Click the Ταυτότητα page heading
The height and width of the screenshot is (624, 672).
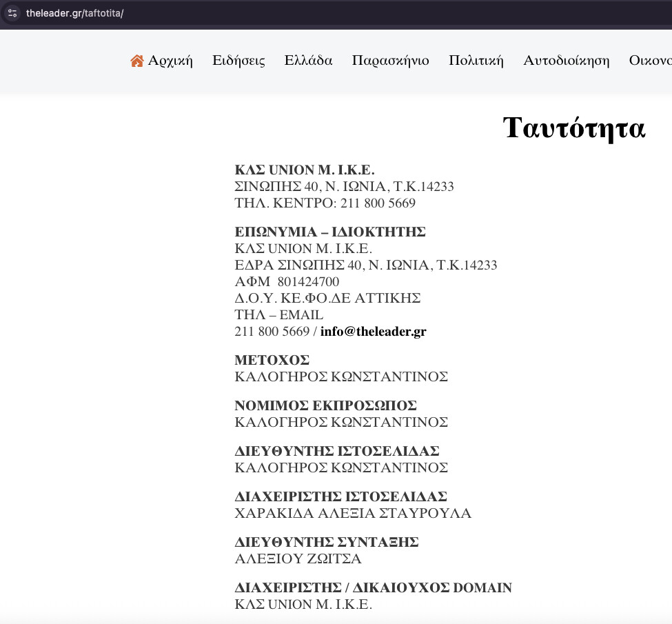click(x=574, y=128)
